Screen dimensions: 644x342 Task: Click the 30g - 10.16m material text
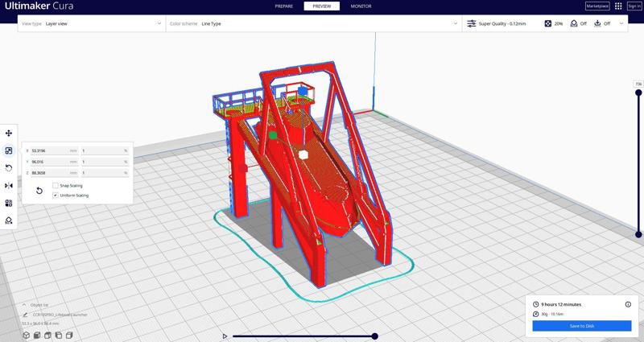(552, 314)
